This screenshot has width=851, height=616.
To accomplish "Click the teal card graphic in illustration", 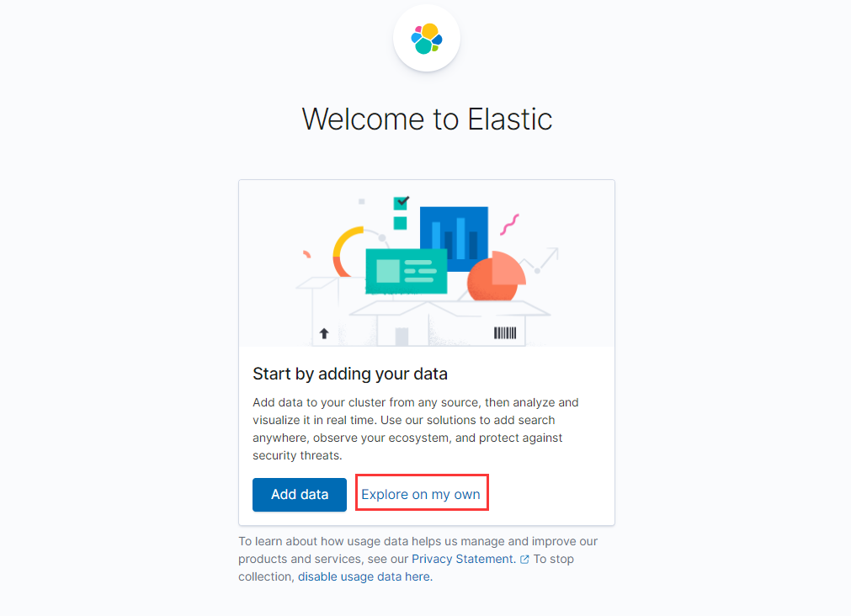I will 406,271.
